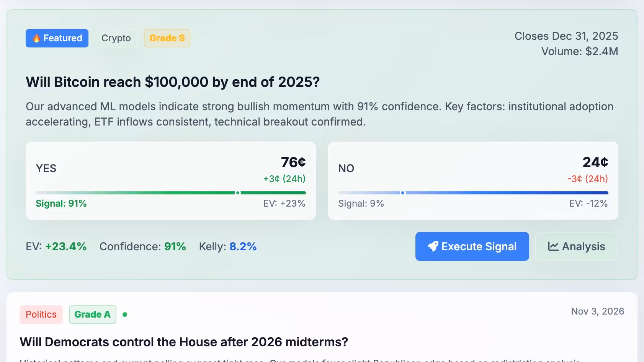Click the rocket icon on Execute Signal
Image resolution: width=644 pixels, height=362 pixels.
[x=433, y=246]
